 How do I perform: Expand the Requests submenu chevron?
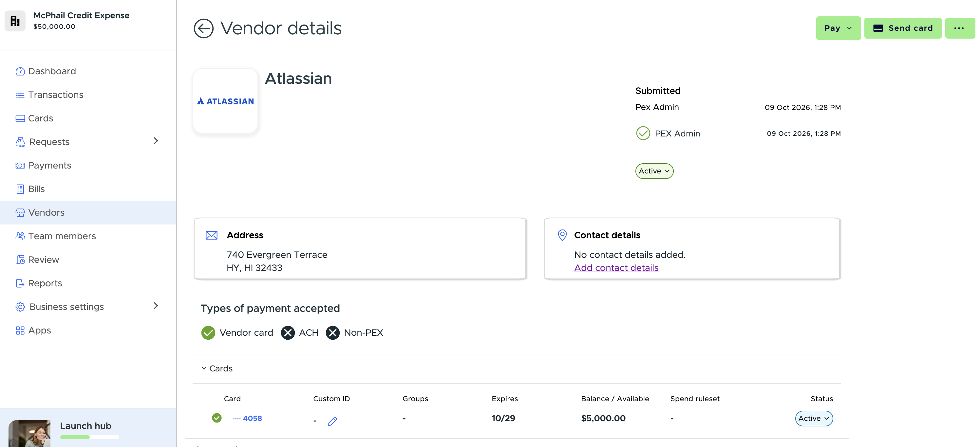156,141
